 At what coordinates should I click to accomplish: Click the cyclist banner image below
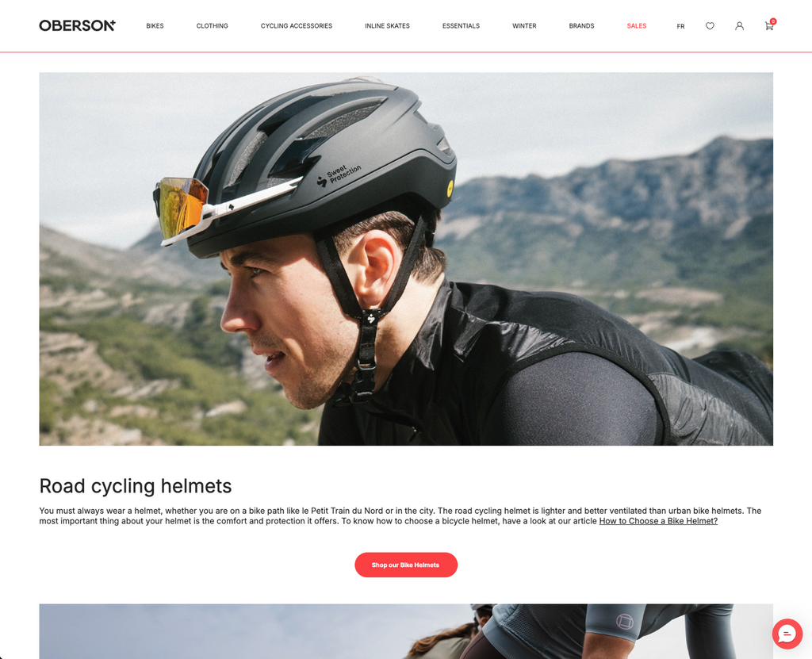pos(406,631)
